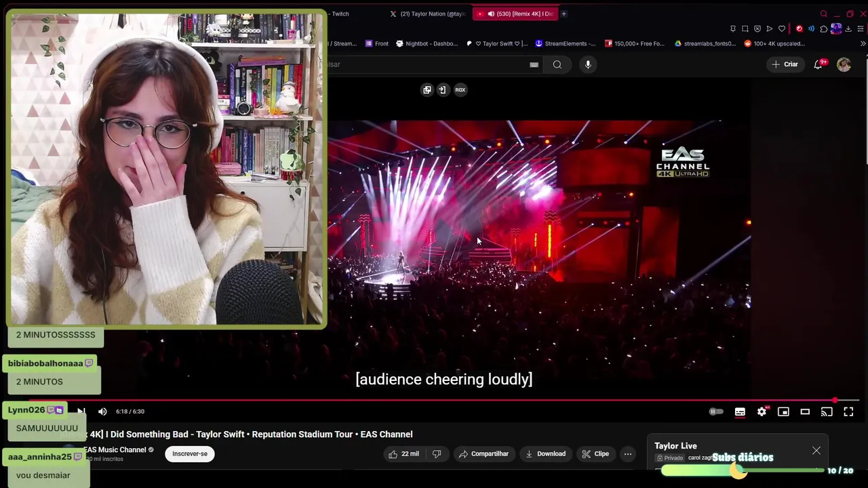Screen dimensions: 868x488
Task: Click the heart bookmark toolbar icon
Action: pos(781,28)
